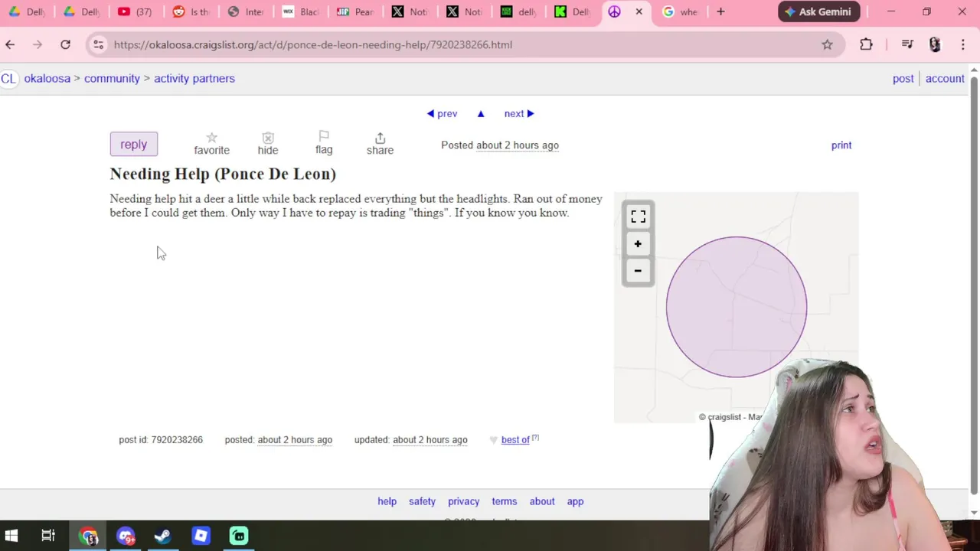Click the post link in the header
This screenshot has width=980, height=551.
pyautogui.click(x=903, y=78)
